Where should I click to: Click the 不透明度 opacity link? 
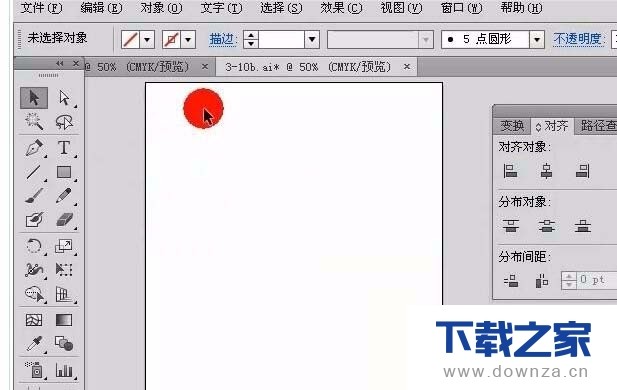[x=578, y=39]
